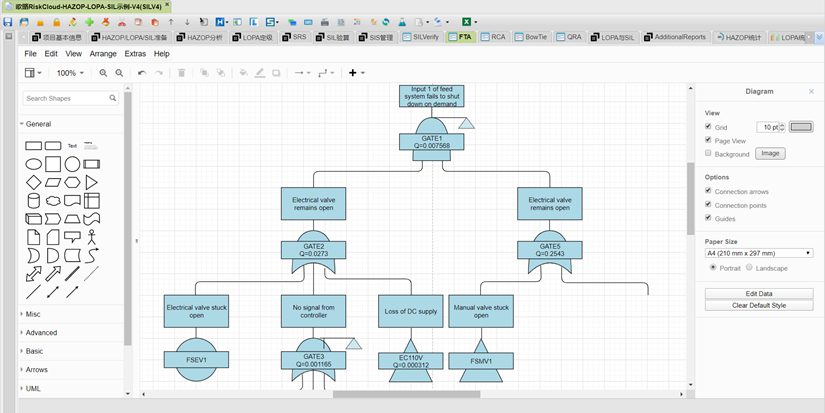Switch to the BowTie tab
This screenshot has height=413, width=825.
coord(535,37)
